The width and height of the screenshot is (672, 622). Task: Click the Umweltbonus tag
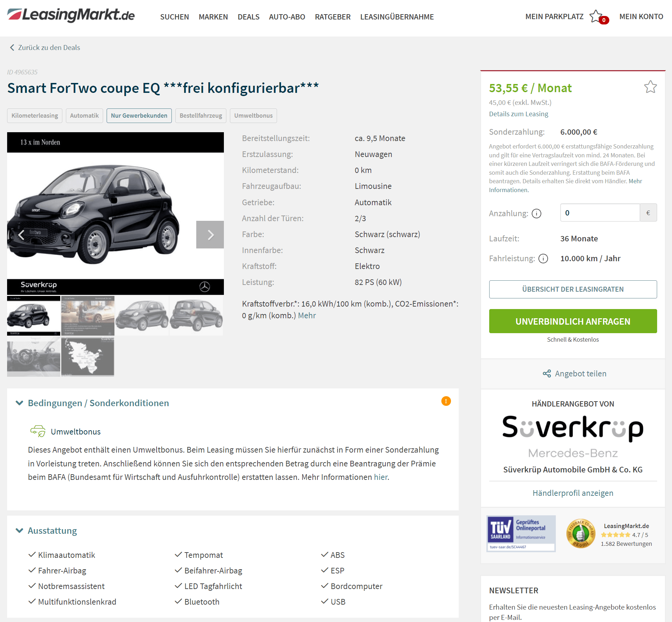(x=253, y=116)
